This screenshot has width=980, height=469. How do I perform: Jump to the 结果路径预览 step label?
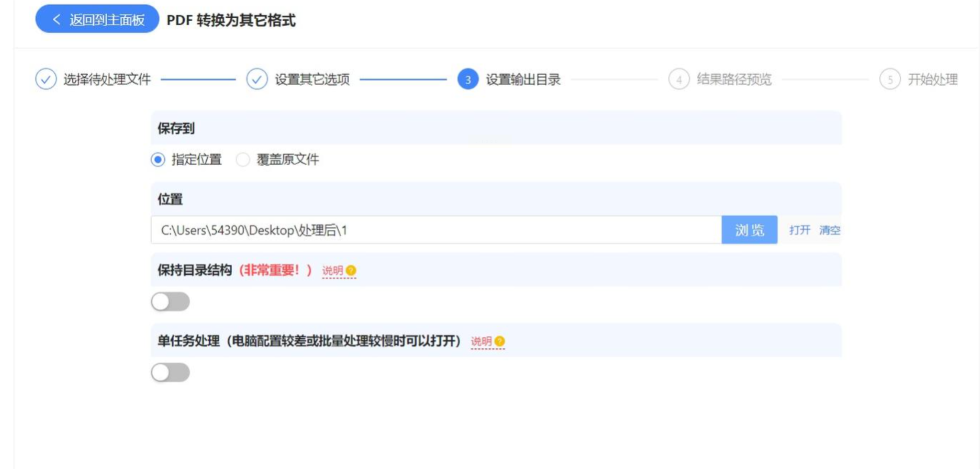(734, 79)
